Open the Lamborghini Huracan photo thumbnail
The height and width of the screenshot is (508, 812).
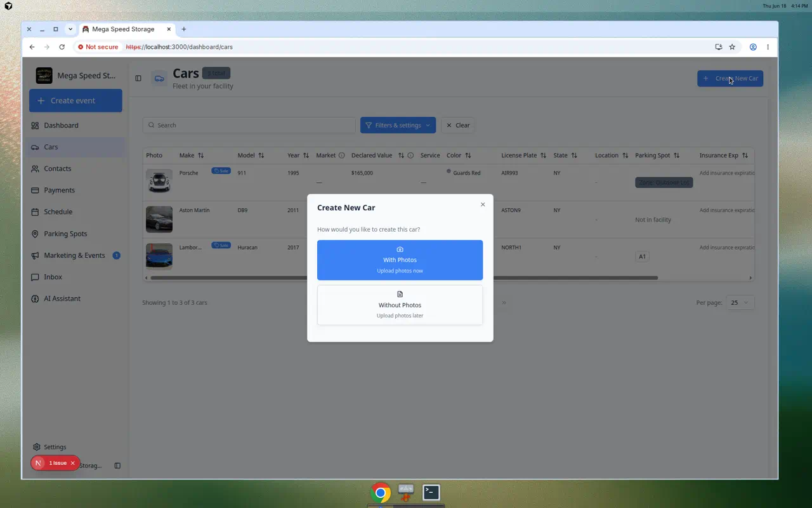(159, 256)
